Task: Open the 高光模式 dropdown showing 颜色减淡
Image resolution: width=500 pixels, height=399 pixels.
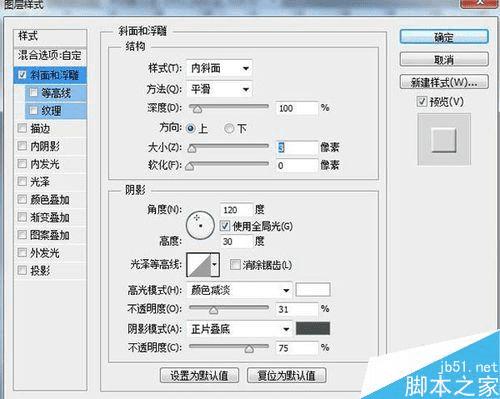Action: 239,290
